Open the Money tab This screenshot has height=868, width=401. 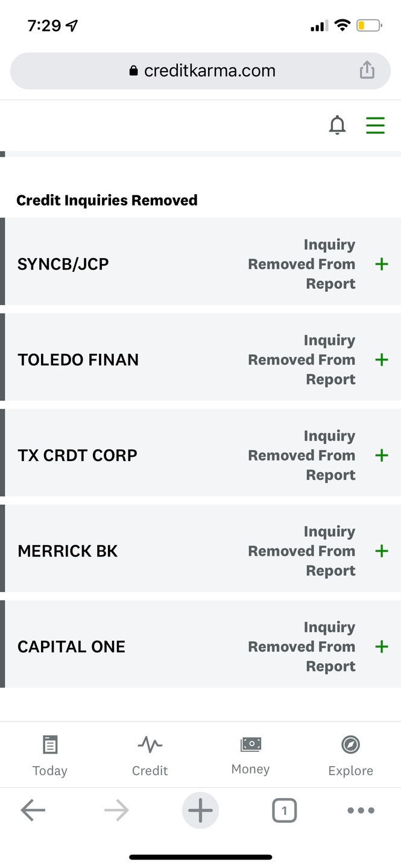pyautogui.click(x=250, y=755)
